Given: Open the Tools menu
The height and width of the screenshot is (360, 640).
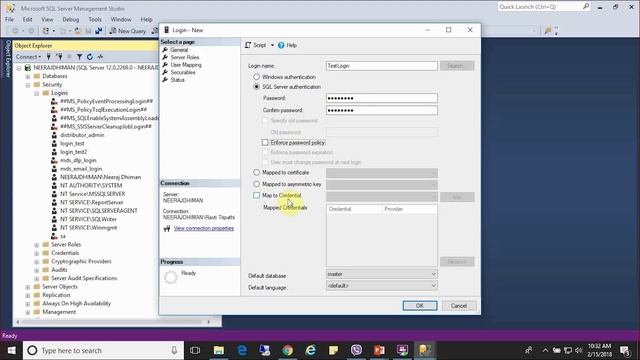Looking at the screenshot, I should coord(95,19).
